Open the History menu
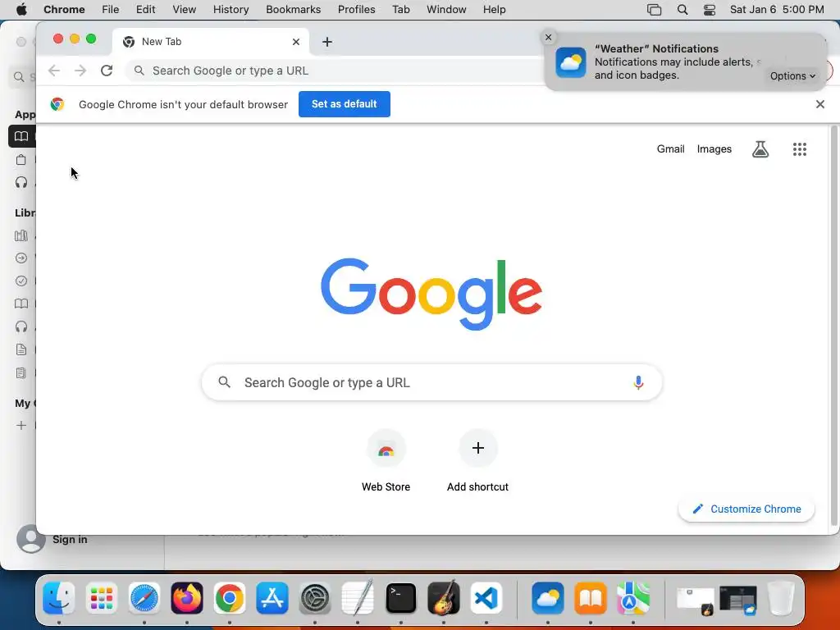The width and height of the screenshot is (840, 630). click(x=231, y=10)
